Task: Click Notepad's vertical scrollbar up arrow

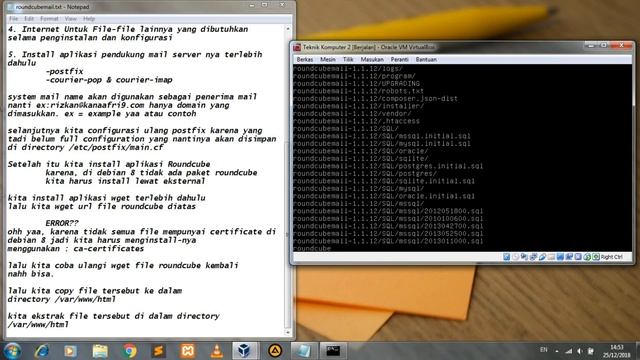Action: [288, 29]
